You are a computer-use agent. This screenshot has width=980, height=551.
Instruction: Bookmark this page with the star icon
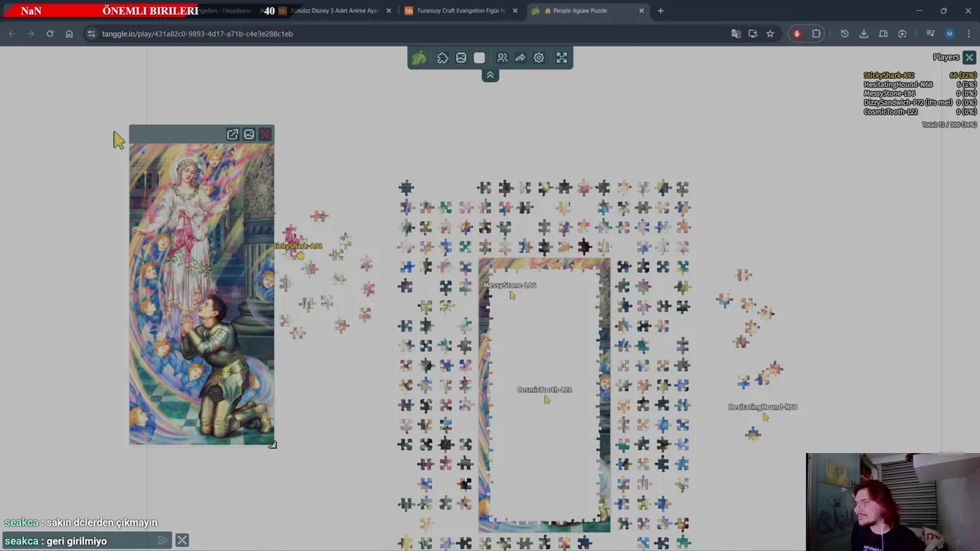pyautogui.click(x=770, y=34)
